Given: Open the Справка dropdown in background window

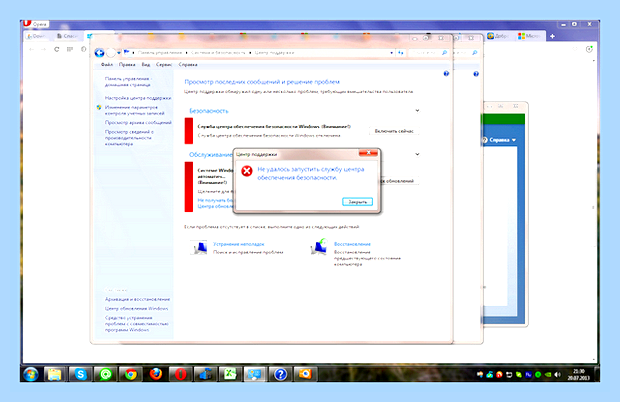Looking at the screenshot, I should pos(500,140).
